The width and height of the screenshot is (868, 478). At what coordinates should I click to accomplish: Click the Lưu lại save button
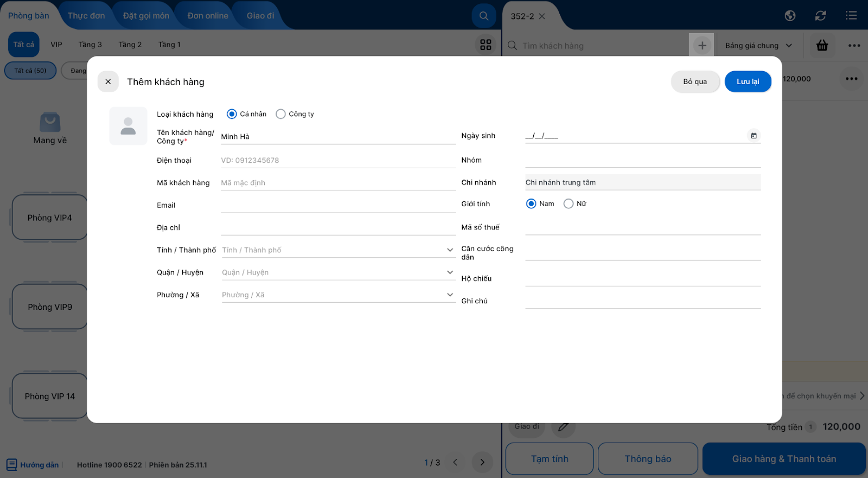(x=748, y=82)
